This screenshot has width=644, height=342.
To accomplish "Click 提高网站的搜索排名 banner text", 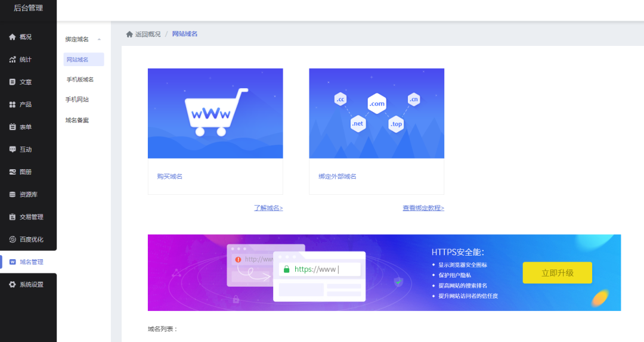I will click(463, 286).
